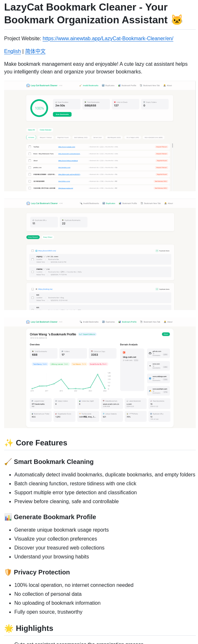Choose the Keep Newest button
198x644 pixels.
tap(33, 237)
